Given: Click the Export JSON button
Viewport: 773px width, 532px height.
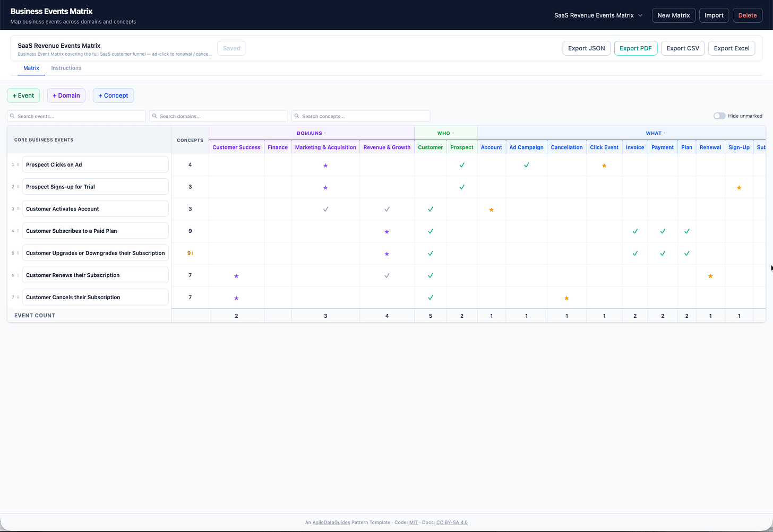Looking at the screenshot, I should (x=587, y=48).
